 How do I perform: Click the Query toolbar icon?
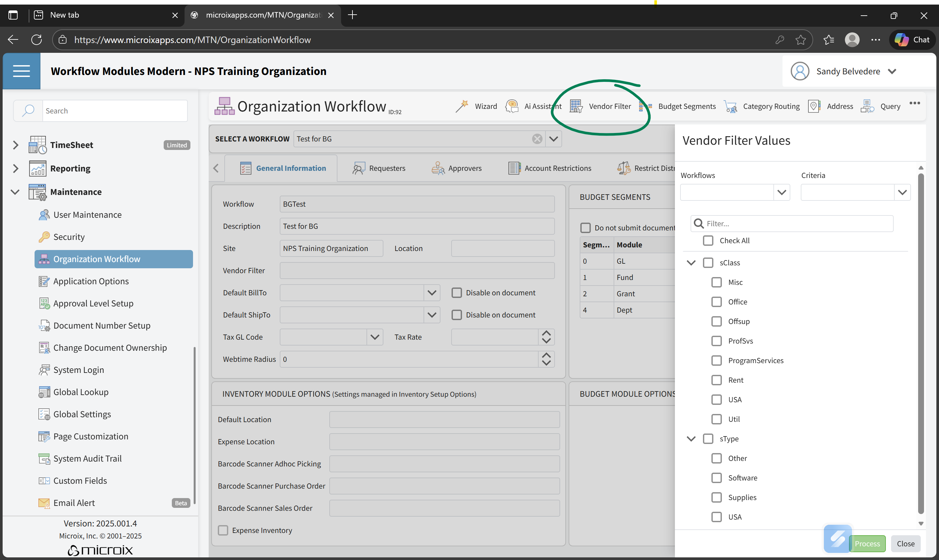(868, 106)
